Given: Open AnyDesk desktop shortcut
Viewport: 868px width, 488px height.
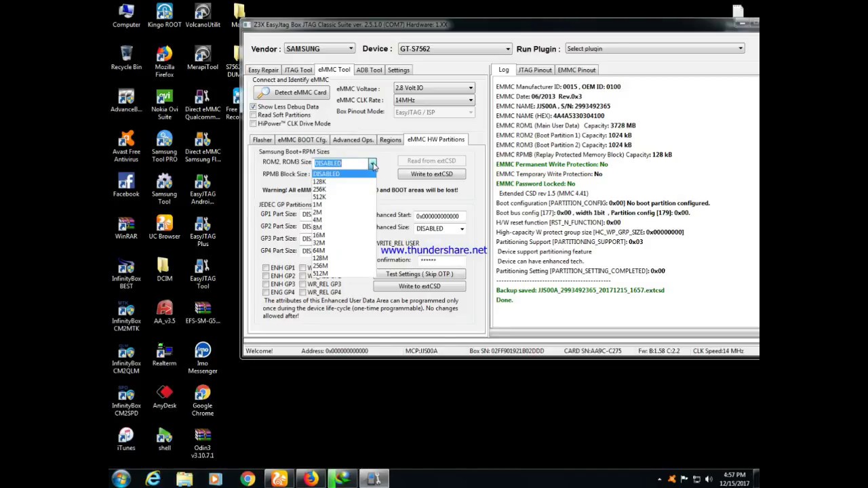Looking at the screenshot, I should [x=164, y=396].
